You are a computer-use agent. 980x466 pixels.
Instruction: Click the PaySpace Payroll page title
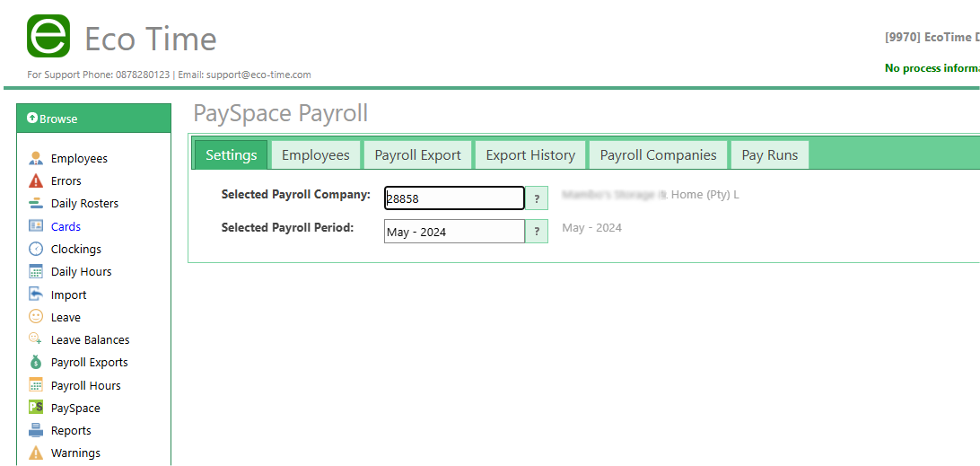click(281, 113)
